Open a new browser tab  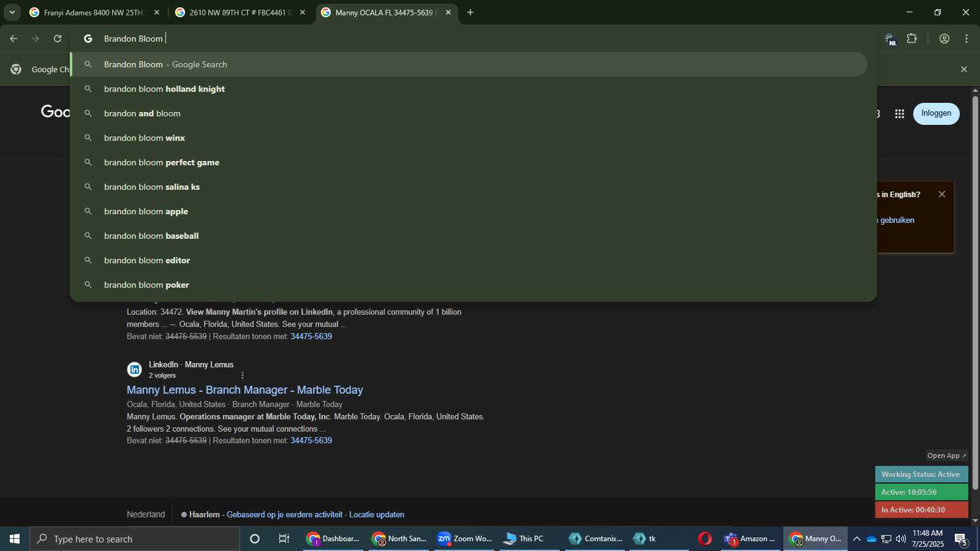[470, 12]
